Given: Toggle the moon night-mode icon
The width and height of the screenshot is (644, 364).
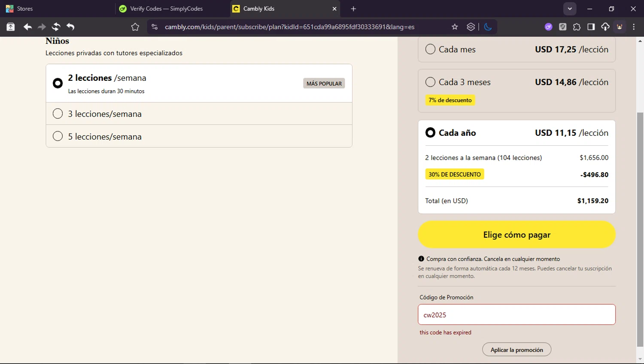Looking at the screenshot, I should pyautogui.click(x=488, y=27).
